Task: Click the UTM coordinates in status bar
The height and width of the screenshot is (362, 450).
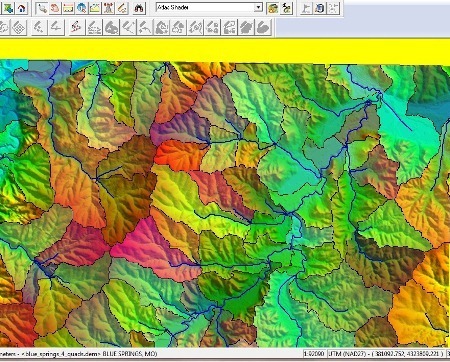Action: (386, 354)
